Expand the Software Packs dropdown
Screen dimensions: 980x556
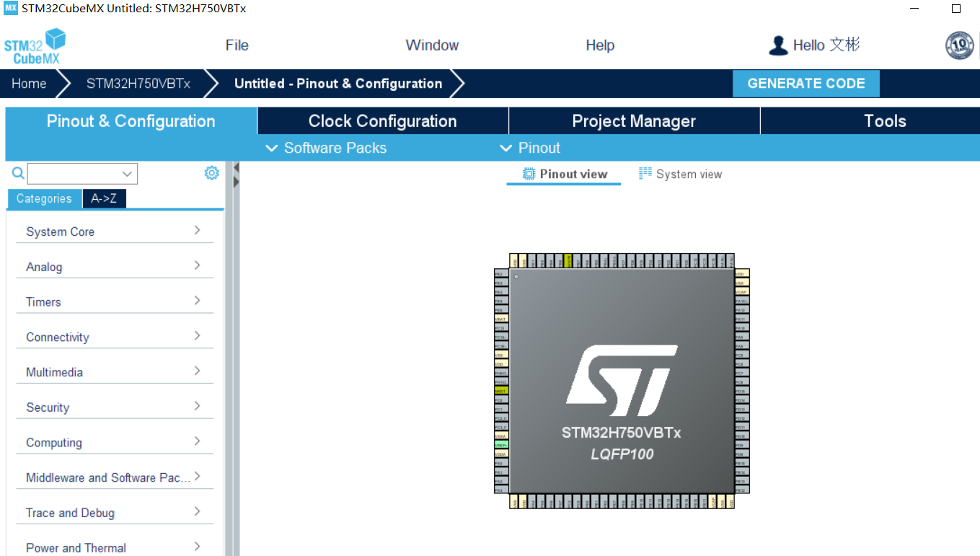point(327,148)
